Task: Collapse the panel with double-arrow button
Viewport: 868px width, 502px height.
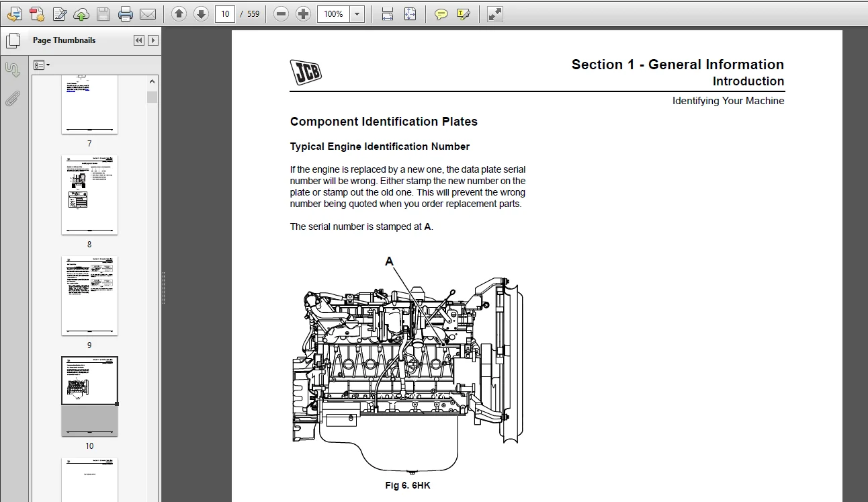Action: click(x=139, y=40)
